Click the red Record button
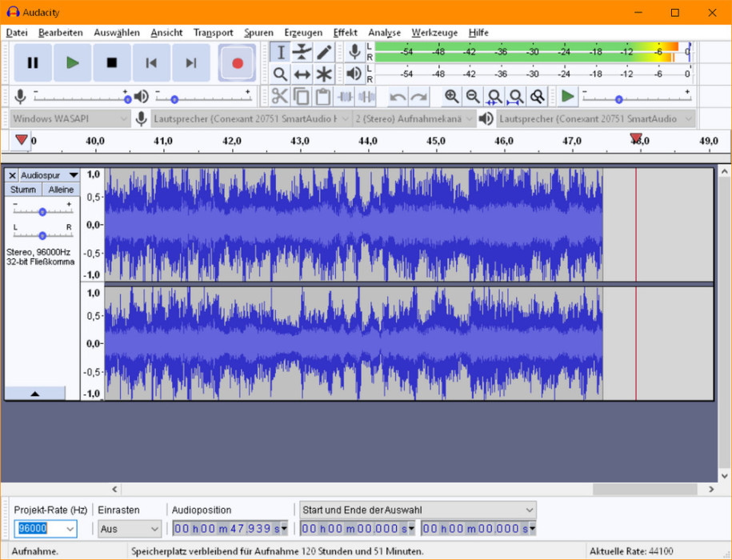Screen dimensions: 732x560 click(x=237, y=63)
